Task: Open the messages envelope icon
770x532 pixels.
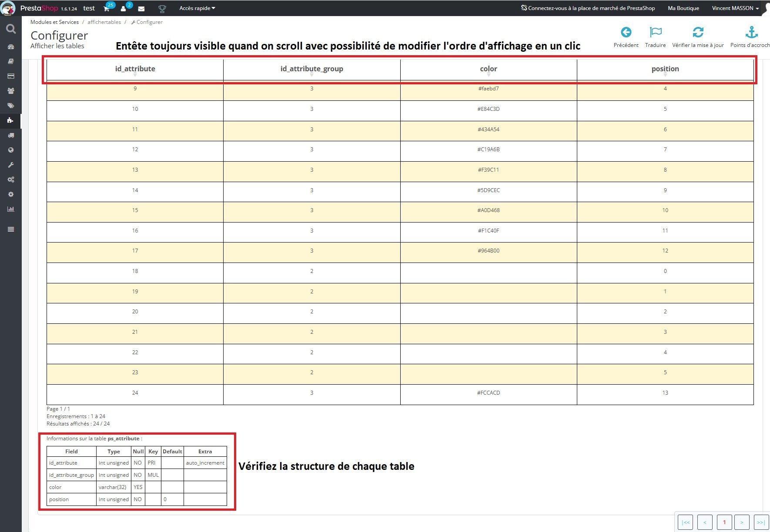Action: point(141,8)
